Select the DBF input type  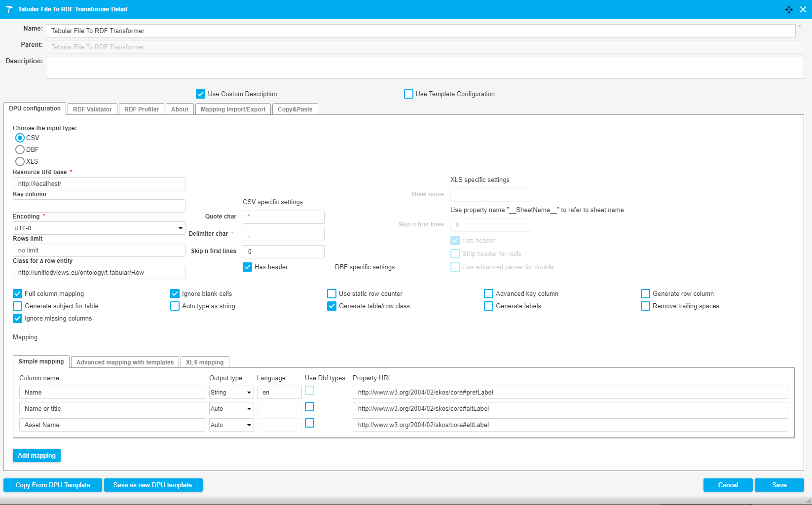click(20, 149)
